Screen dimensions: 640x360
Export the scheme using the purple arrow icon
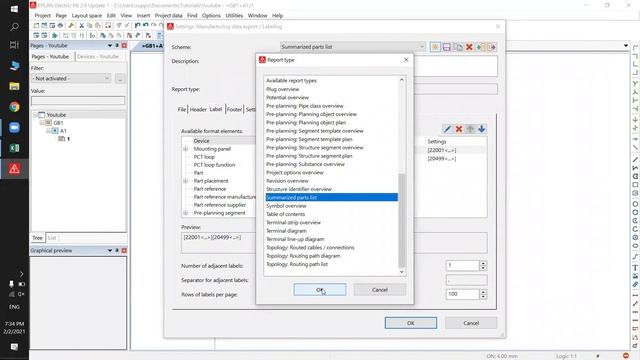click(491, 47)
